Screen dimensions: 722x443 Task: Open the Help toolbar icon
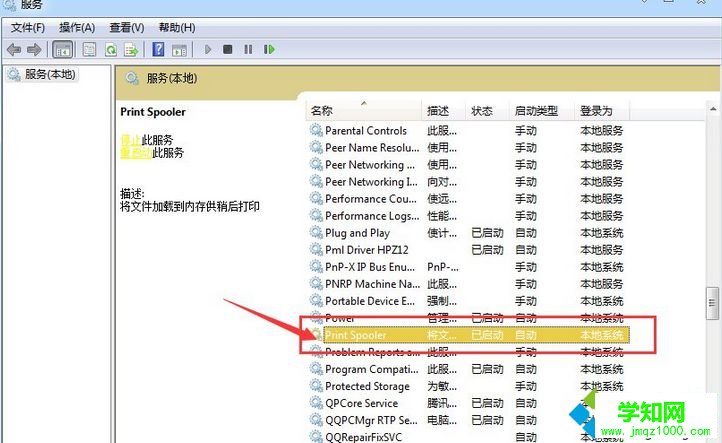[158, 49]
